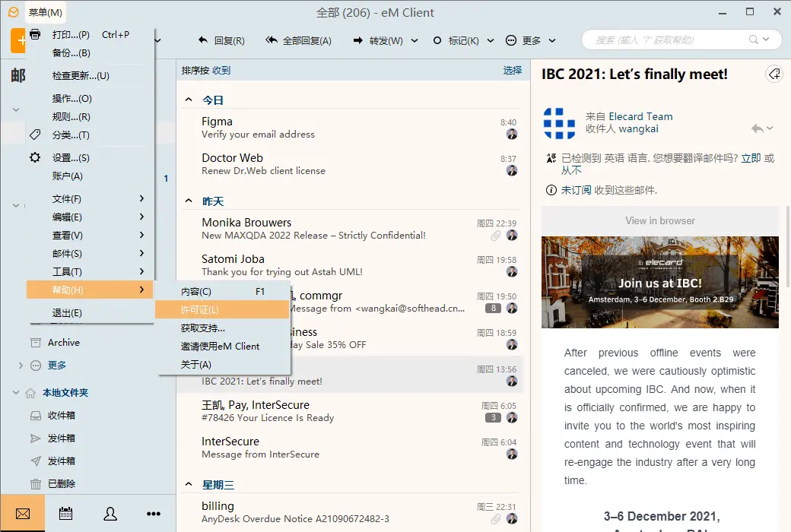Collapse the 星期三 email group
Viewport: 791px width, 532px height.
[189, 484]
